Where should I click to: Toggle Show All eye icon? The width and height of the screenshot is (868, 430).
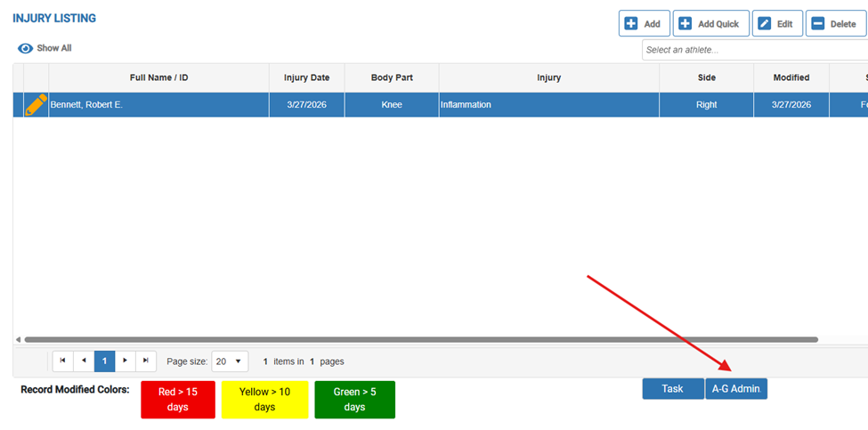(x=26, y=48)
